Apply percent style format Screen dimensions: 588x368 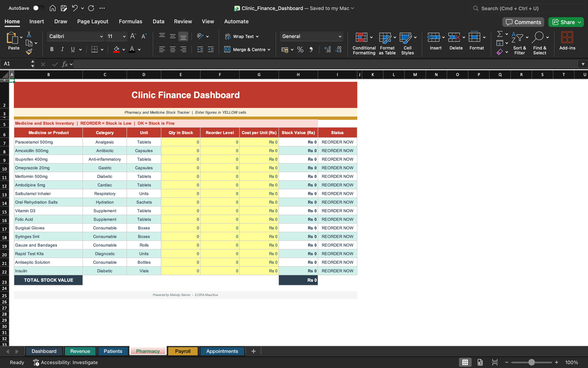click(x=300, y=49)
